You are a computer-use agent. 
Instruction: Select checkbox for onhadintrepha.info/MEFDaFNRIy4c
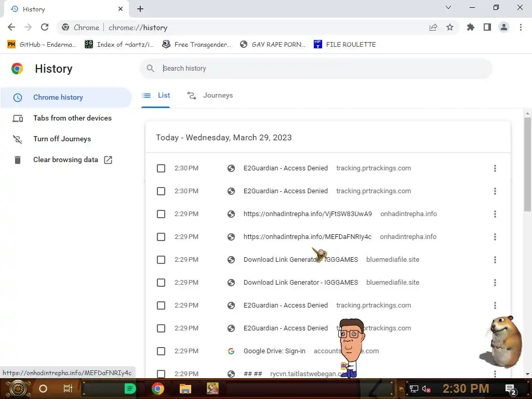[161, 237]
